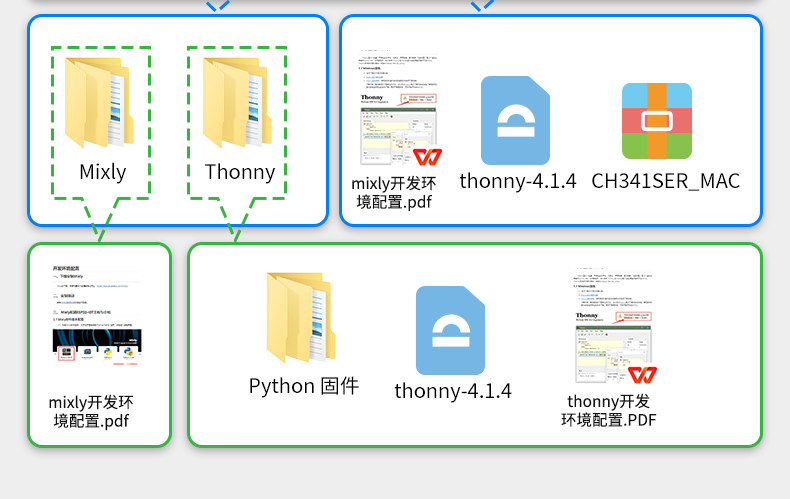Click thonny-4.1.4 label under Python 固件 row
Image resolution: width=790 pixels, height=499 pixels.
click(453, 391)
